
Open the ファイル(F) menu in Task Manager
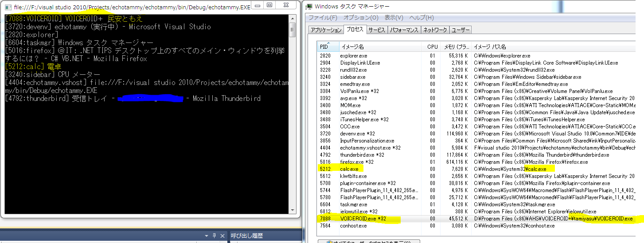(323, 18)
